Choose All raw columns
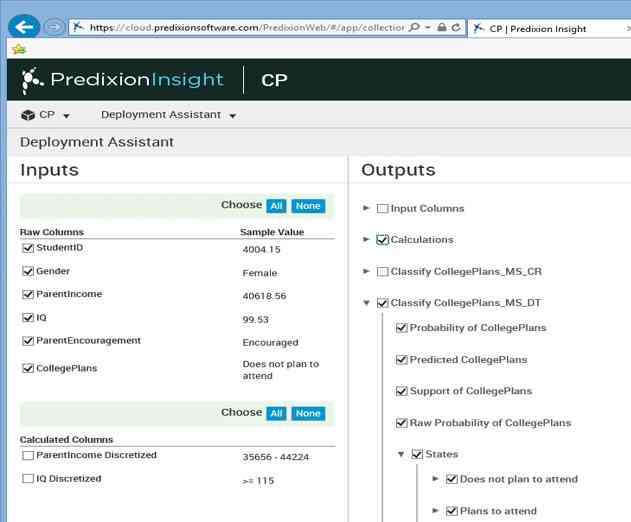This screenshot has width=631, height=522. click(276, 206)
